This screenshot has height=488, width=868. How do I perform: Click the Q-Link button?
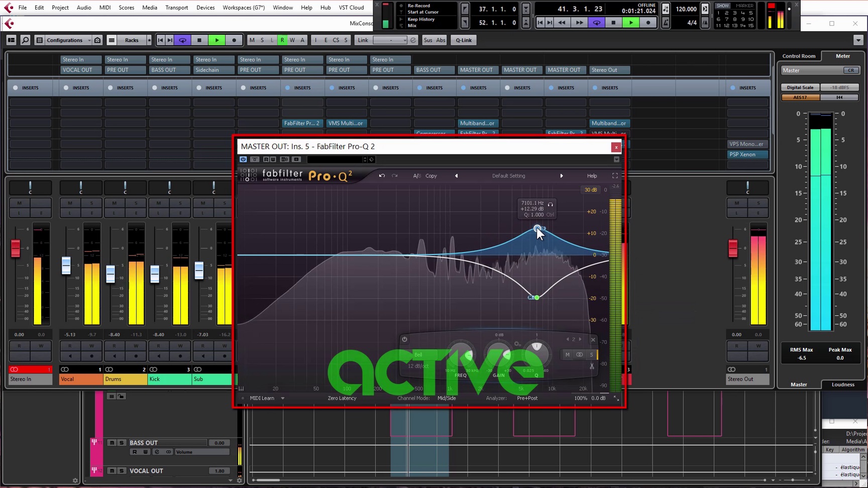(x=464, y=40)
